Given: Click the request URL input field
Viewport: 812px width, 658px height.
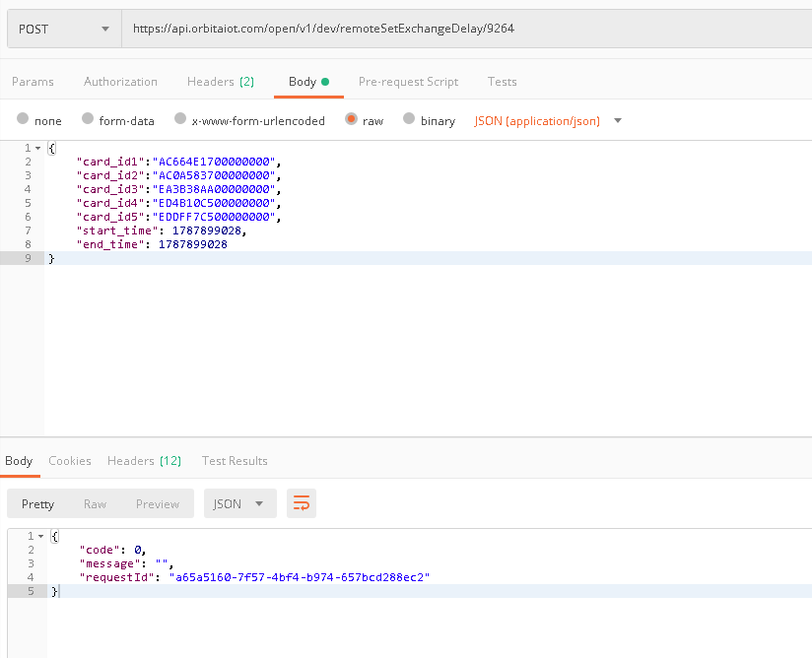Looking at the screenshot, I should [466, 29].
